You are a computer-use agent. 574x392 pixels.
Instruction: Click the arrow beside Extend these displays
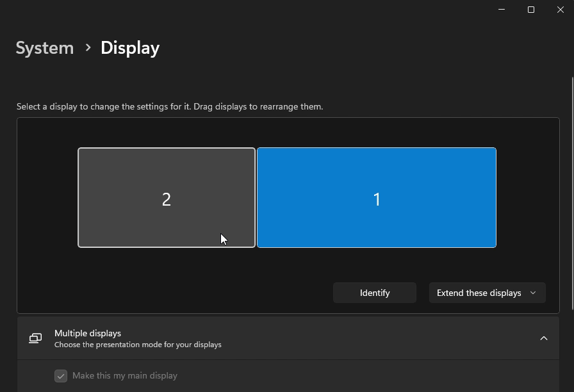533,293
